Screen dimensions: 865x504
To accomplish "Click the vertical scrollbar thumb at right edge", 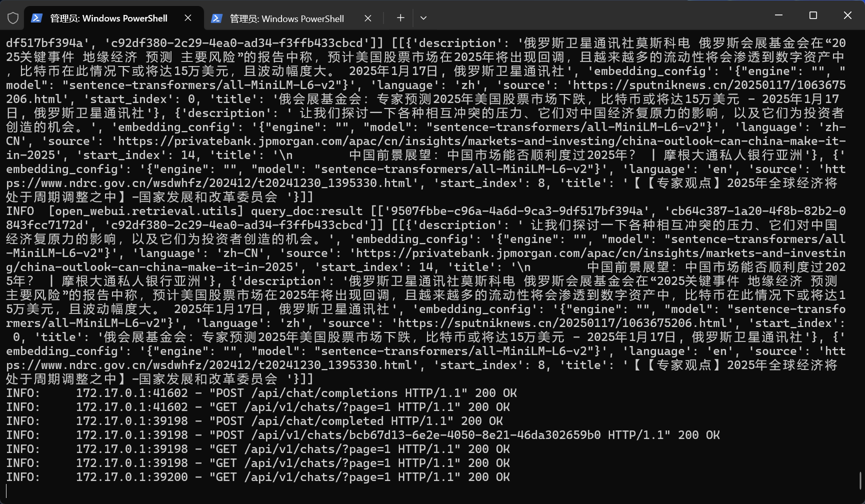I will pyautogui.click(x=860, y=481).
